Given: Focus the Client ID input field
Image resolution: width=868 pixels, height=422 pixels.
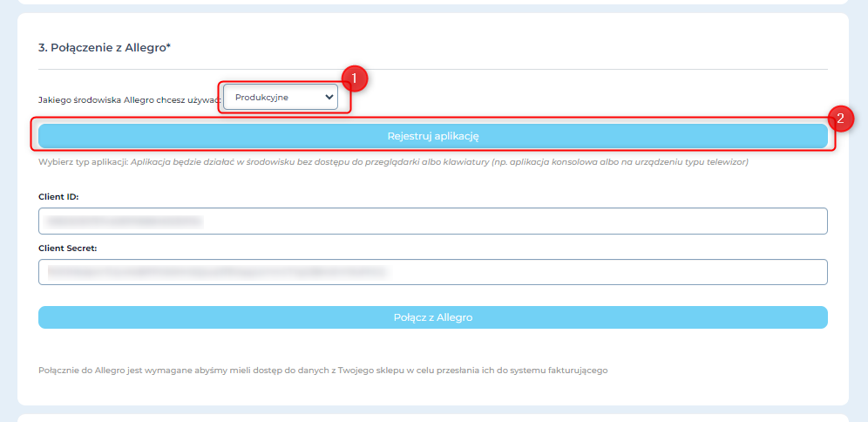Looking at the screenshot, I should coord(433,221).
